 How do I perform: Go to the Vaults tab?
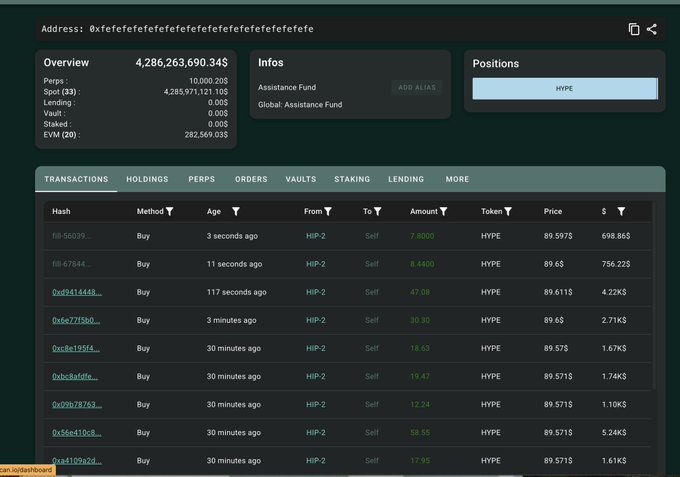[x=301, y=179]
